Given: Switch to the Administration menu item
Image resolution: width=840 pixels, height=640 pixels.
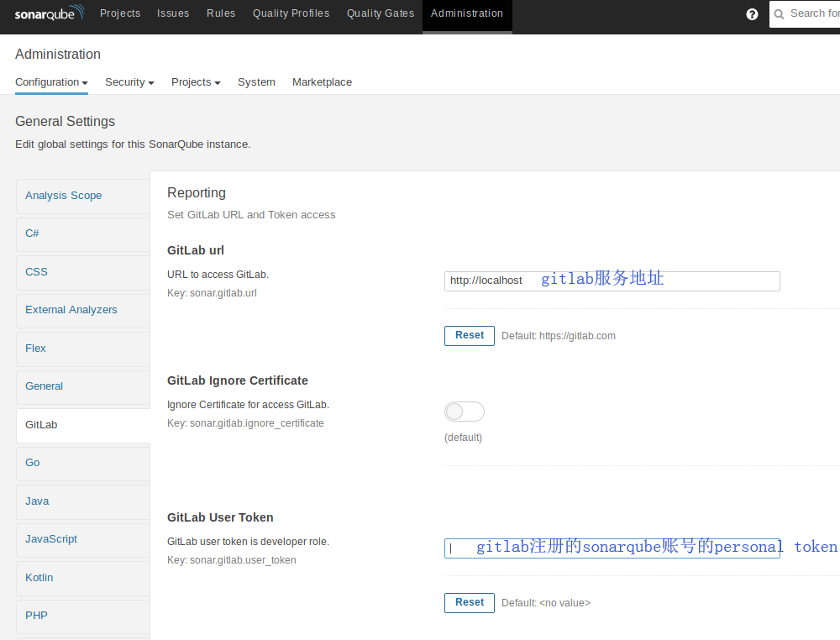Looking at the screenshot, I should (466, 13).
